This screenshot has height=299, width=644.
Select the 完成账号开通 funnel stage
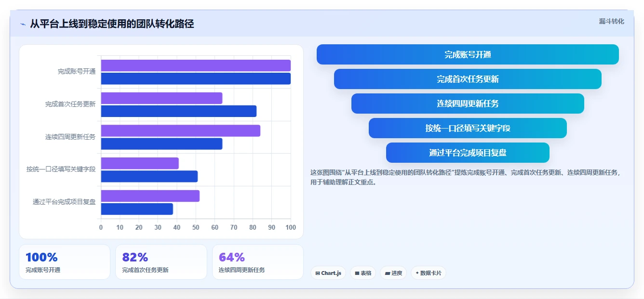pos(468,54)
